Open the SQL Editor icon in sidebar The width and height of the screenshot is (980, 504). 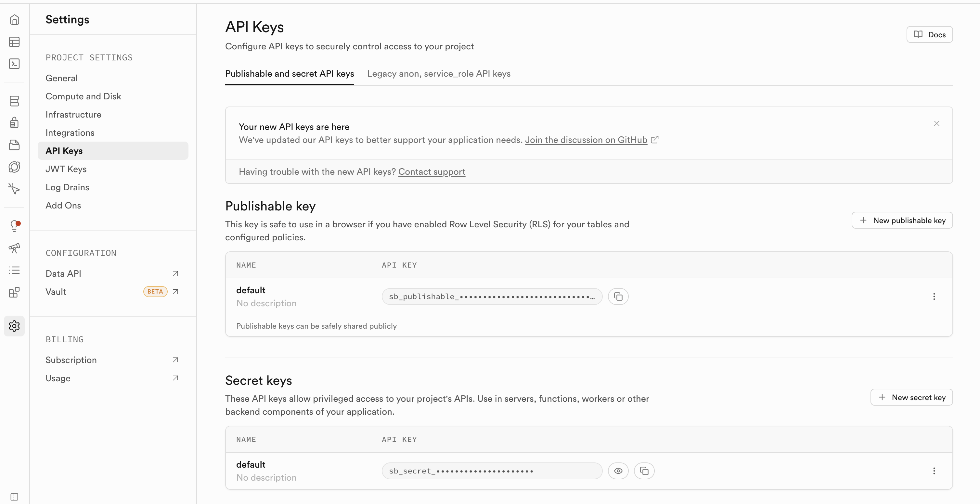click(14, 64)
